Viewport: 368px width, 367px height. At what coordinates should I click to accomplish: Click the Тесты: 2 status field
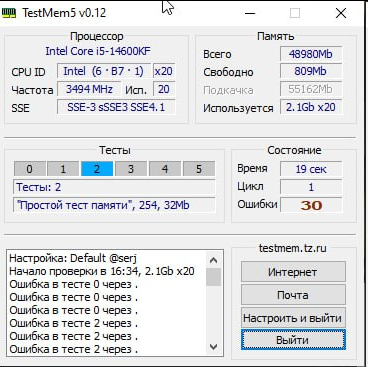(x=114, y=187)
